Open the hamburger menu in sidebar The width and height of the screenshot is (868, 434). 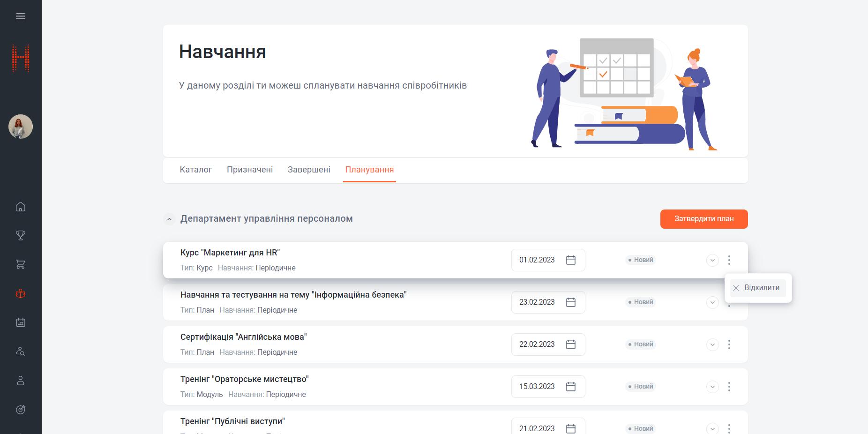coord(21,16)
